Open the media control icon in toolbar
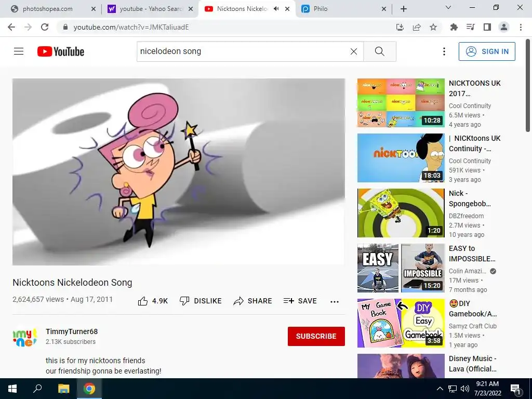532x399 pixels. 470,27
